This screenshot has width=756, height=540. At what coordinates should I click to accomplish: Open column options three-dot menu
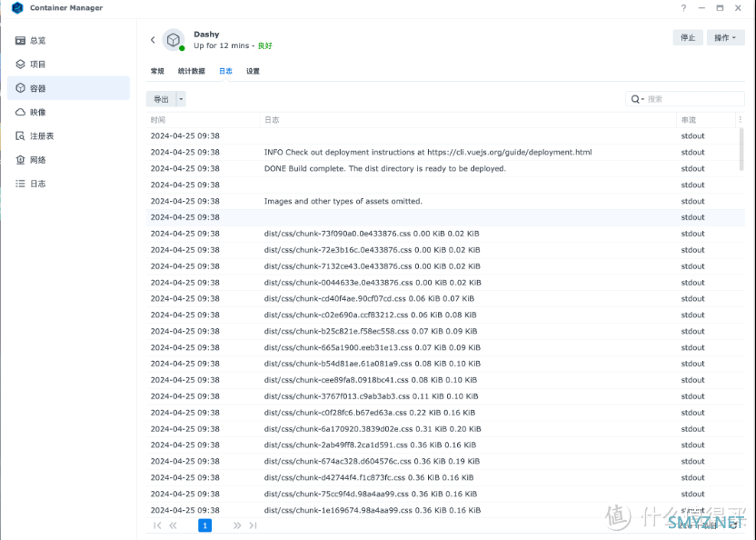pyautogui.click(x=740, y=120)
